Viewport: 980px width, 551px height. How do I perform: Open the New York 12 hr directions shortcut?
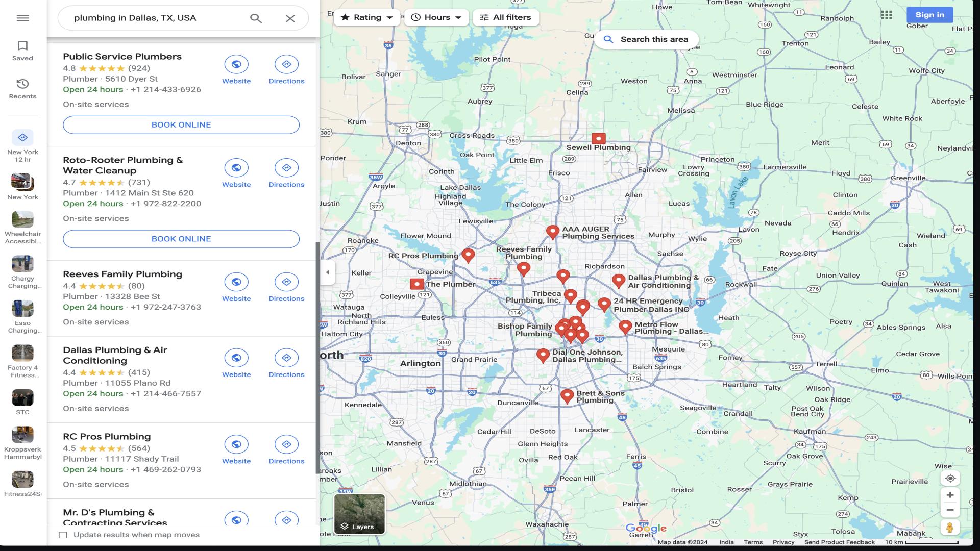point(22,145)
